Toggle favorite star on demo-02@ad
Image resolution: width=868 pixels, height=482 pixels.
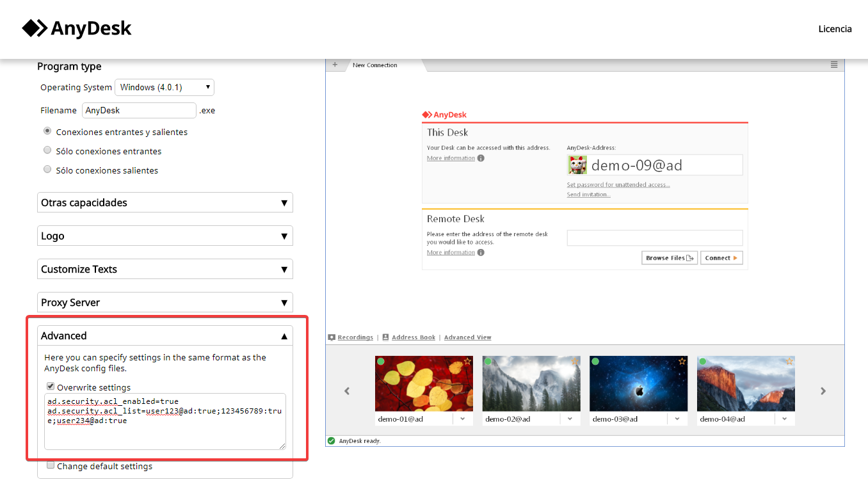coord(575,362)
